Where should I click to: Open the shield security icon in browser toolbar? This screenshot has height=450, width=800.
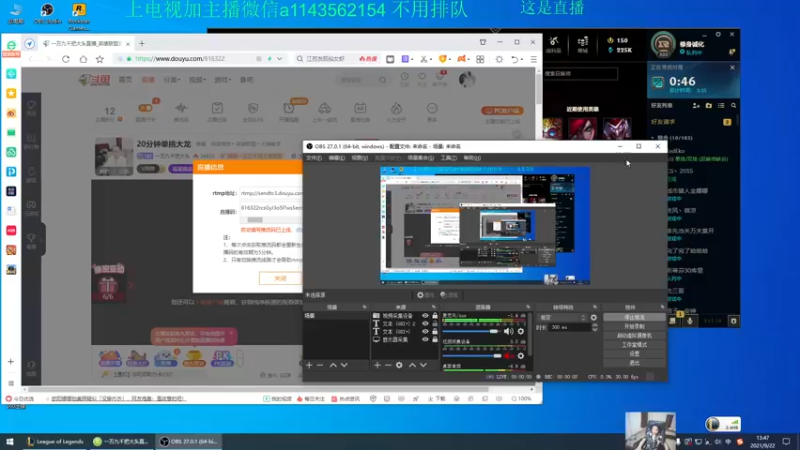(x=443, y=59)
